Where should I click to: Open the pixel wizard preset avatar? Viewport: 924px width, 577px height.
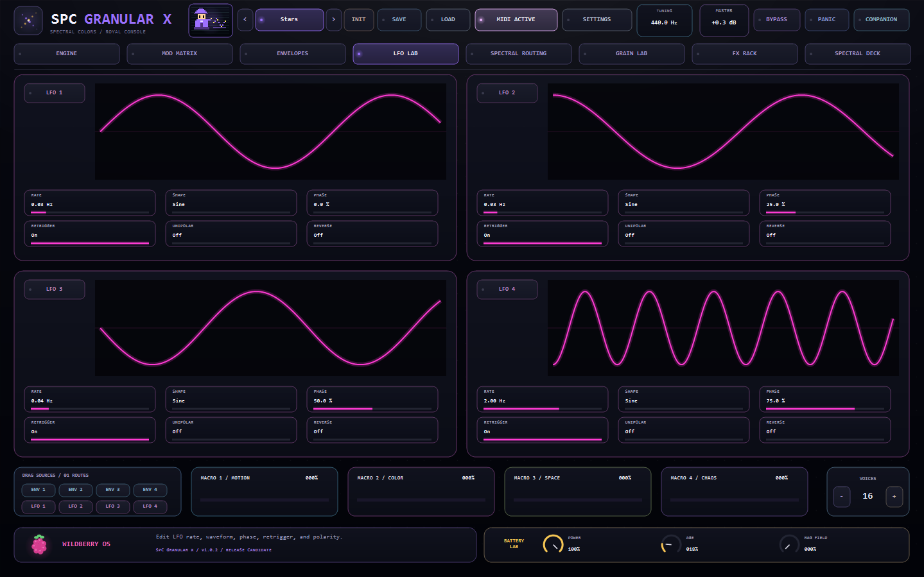click(x=211, y=21)
